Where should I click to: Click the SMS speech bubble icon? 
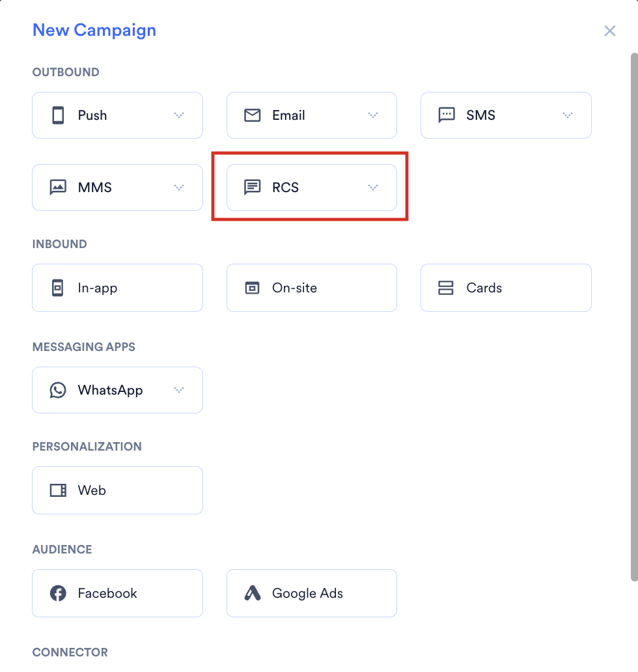pos(447,115)
